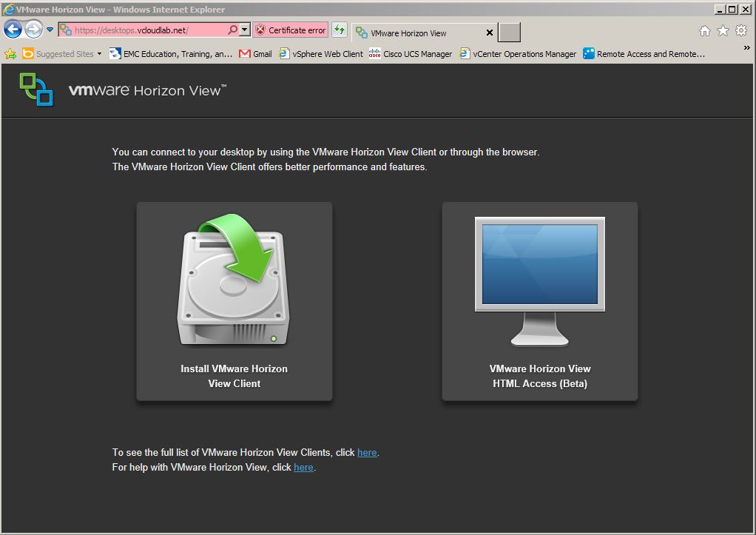
Task: Click the hard drive install icon
Action: tap(234, 280)
